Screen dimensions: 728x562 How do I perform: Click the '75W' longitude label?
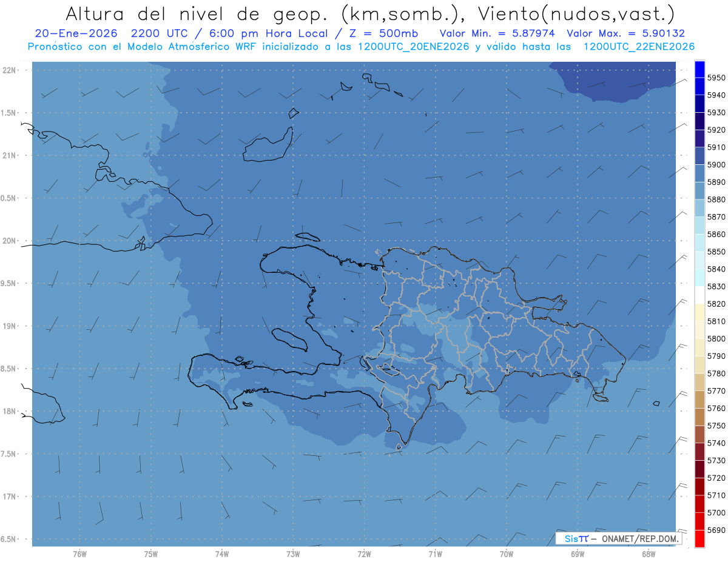[x=150, y=554]
